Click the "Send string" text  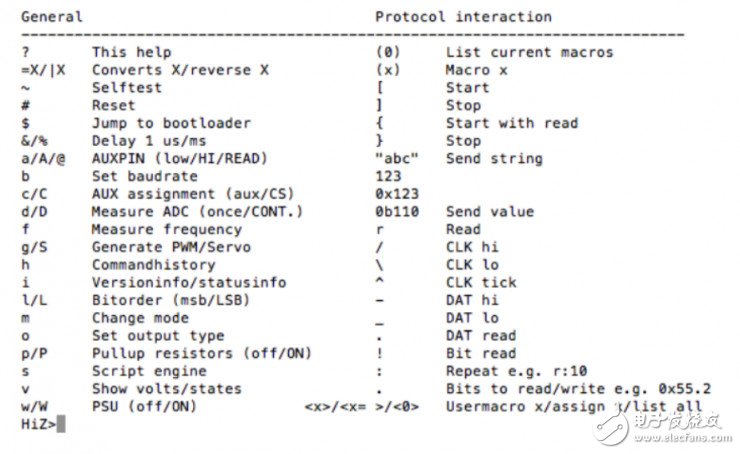click(494, 158)
